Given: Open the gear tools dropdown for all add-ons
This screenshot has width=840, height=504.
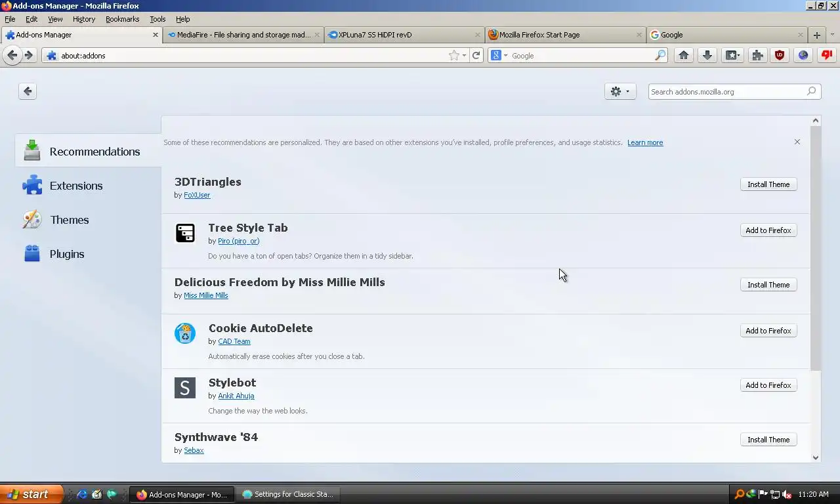Looking at the screenshot, I should tap(620, 91).
